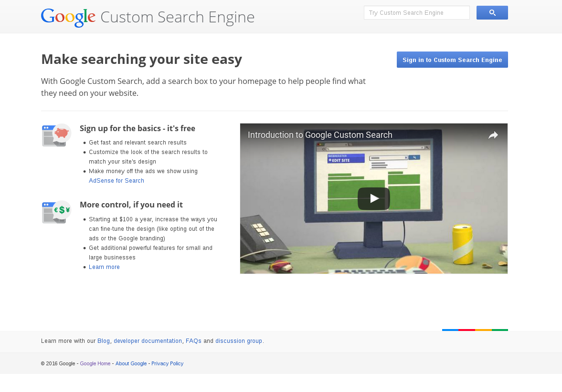Click the Custom Search Engine header title
This screenshot has width=562, height=392.
(x=178, y=17)
